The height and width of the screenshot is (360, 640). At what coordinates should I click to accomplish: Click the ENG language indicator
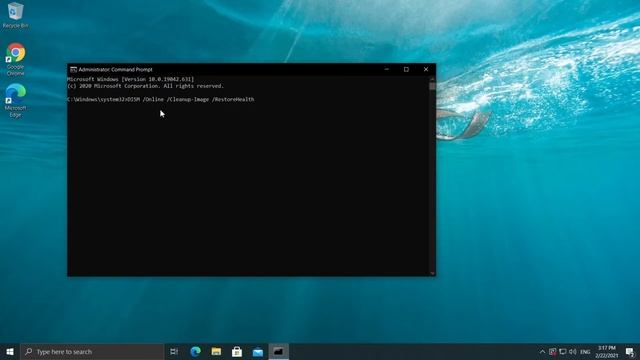pyautogui.click(x=585, y=351)
